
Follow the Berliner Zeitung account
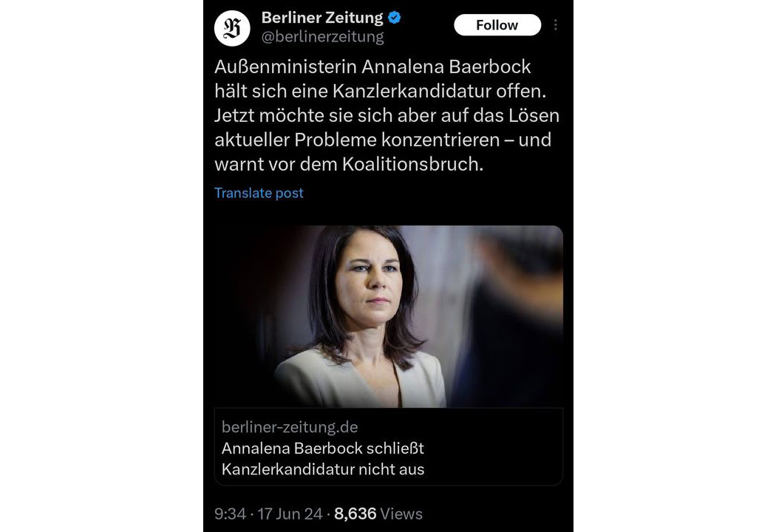tap(497, 24)
